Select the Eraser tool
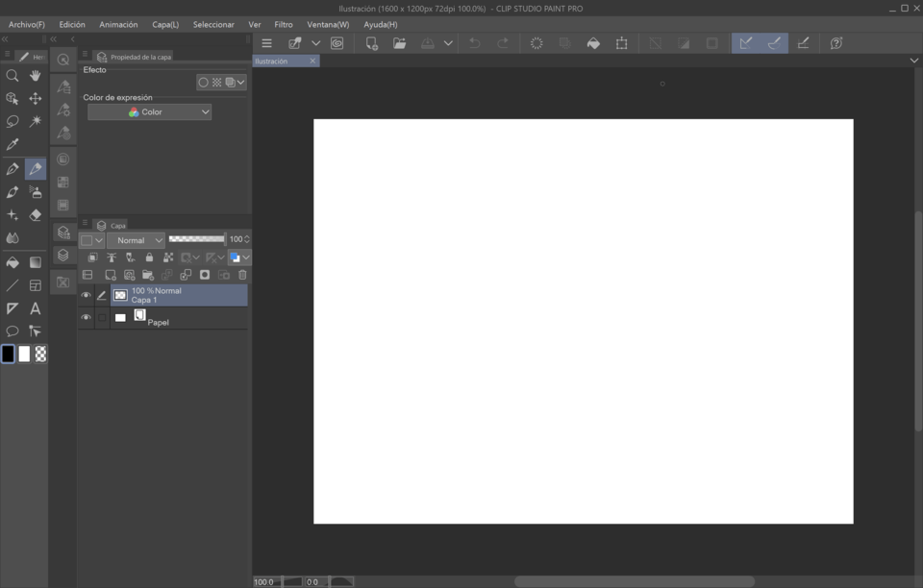This screenshot has height=588, width=923. [x=35, y=215]
